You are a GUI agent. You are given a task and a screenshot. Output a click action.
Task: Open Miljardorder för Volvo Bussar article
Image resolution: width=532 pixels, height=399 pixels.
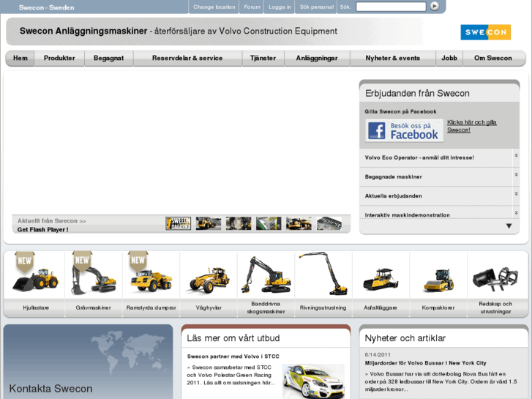[x=425, y=363]
